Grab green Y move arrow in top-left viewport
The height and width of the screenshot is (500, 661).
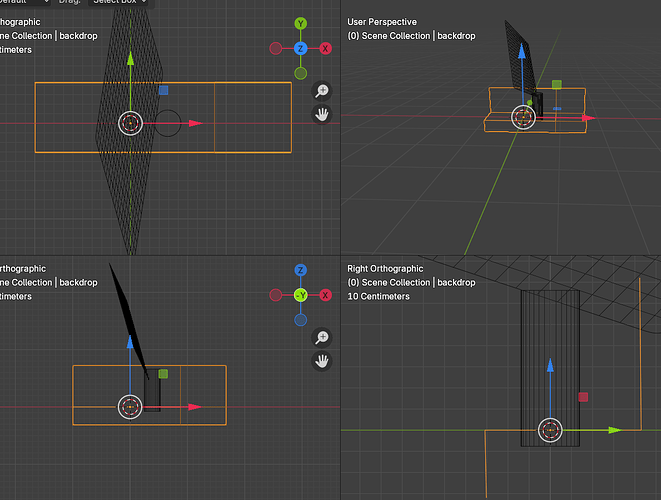(131, 59)
